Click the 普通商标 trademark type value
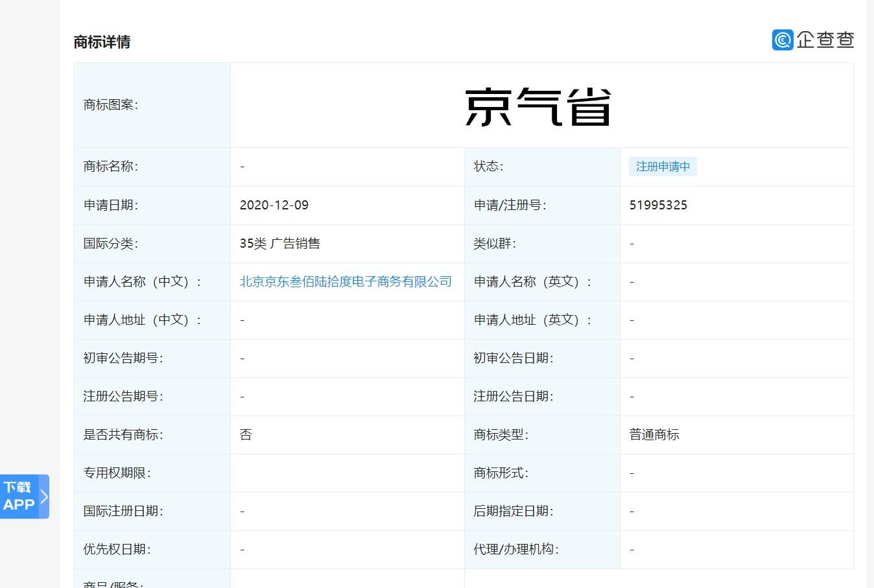This screenshot has width=874, height=588. (654, 435)
